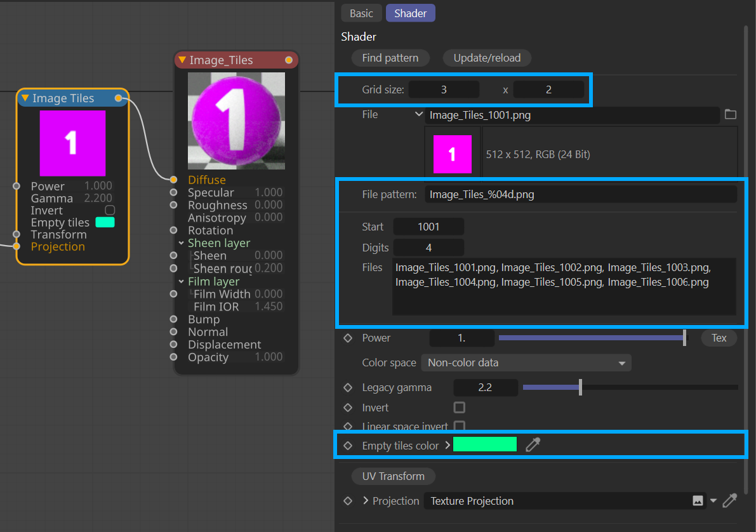Click the keyframe diamond for Empty tiles color
The image size is (756, 532).
(x=348, y=446)
